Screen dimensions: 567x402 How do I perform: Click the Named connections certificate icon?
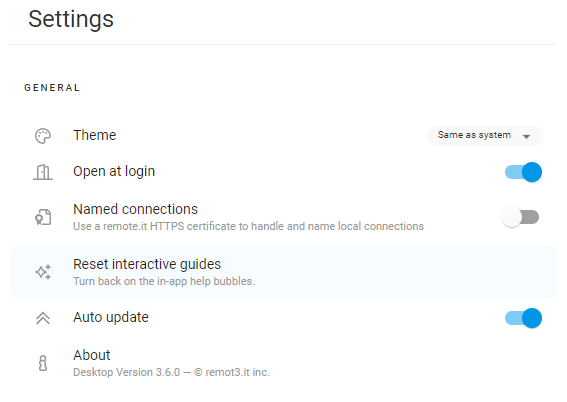coord(43,217)
